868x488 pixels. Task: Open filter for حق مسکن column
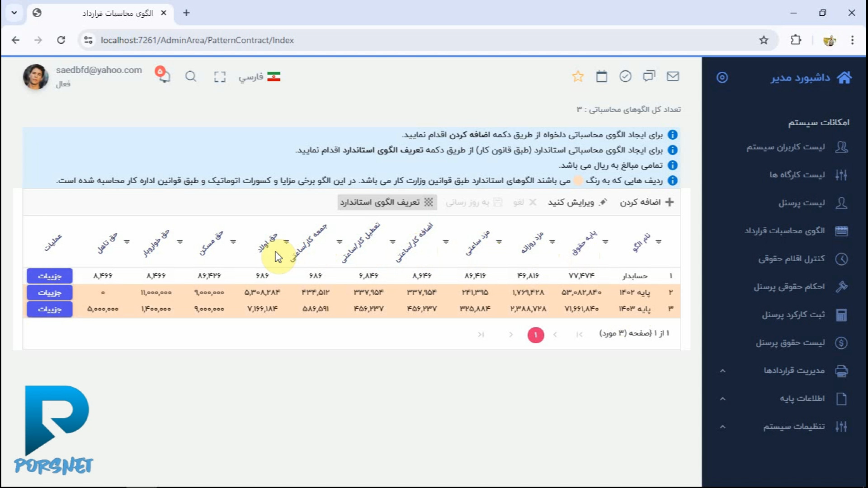click(x=233, y=242)
